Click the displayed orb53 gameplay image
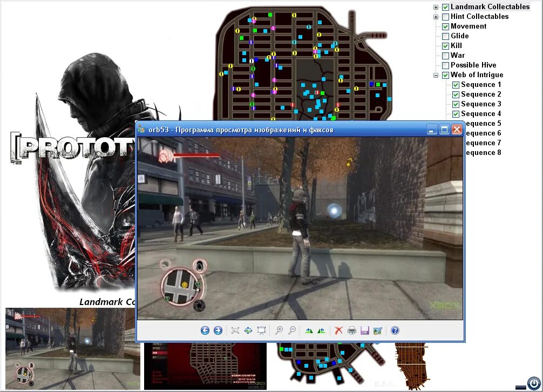Screen dimensions: 543x392 tap(300, 228)
